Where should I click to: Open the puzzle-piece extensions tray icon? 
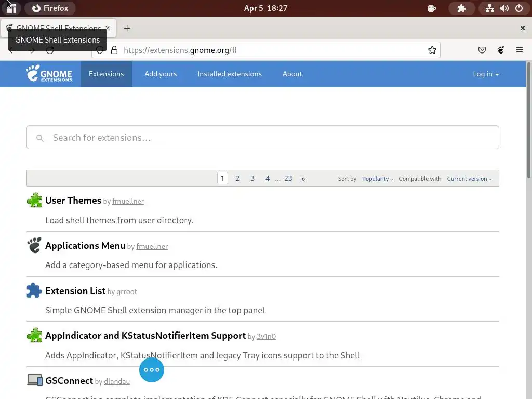tap(461, 8)
